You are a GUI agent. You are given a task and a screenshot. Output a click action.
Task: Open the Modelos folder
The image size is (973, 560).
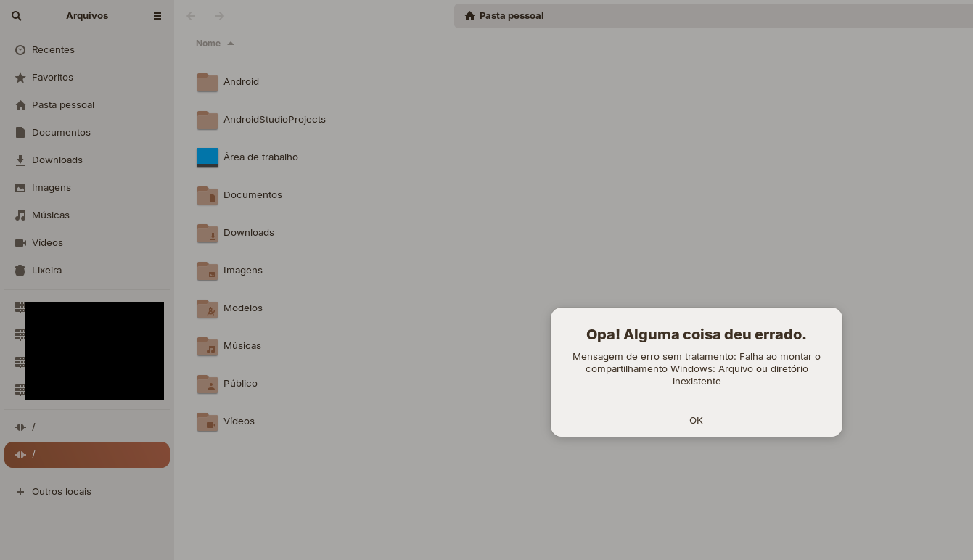click(242, 308)
